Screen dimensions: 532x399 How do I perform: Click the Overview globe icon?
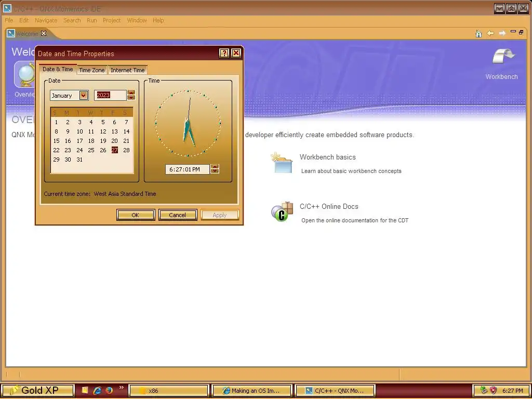[x=24, y=74]
